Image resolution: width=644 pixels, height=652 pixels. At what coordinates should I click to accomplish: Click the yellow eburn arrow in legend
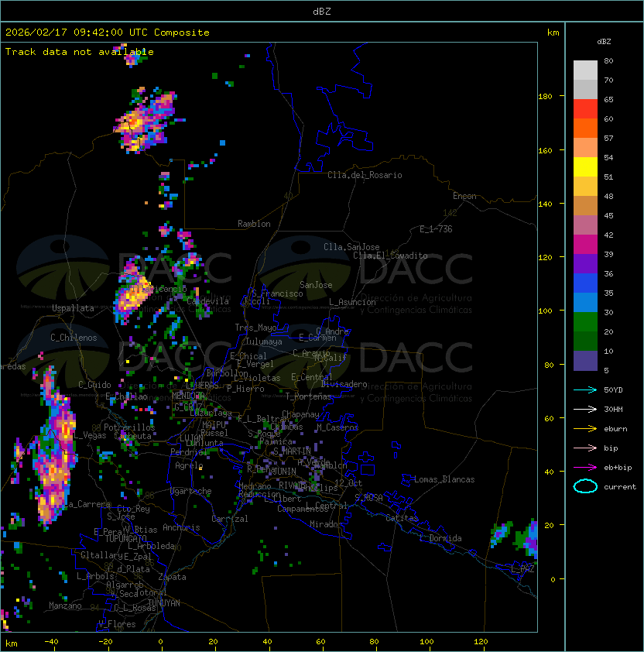(x=585, y=428)
